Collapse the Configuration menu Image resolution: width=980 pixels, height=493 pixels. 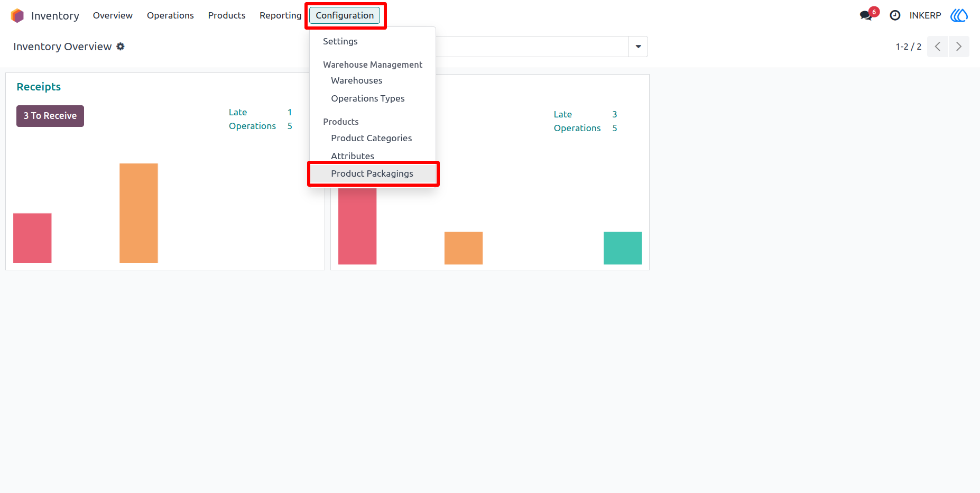pyautogui.click(x=345, y=15)
